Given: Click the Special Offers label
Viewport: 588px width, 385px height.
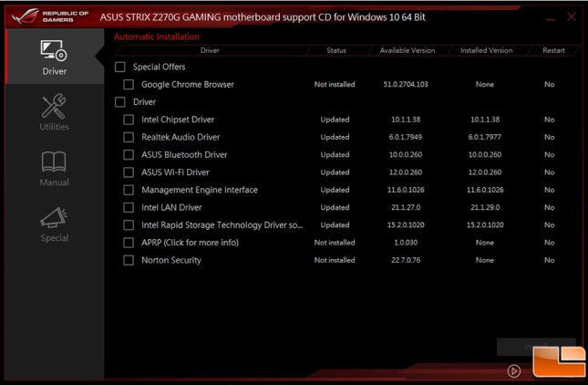Looking at the screenshot, I should (159, 67).
